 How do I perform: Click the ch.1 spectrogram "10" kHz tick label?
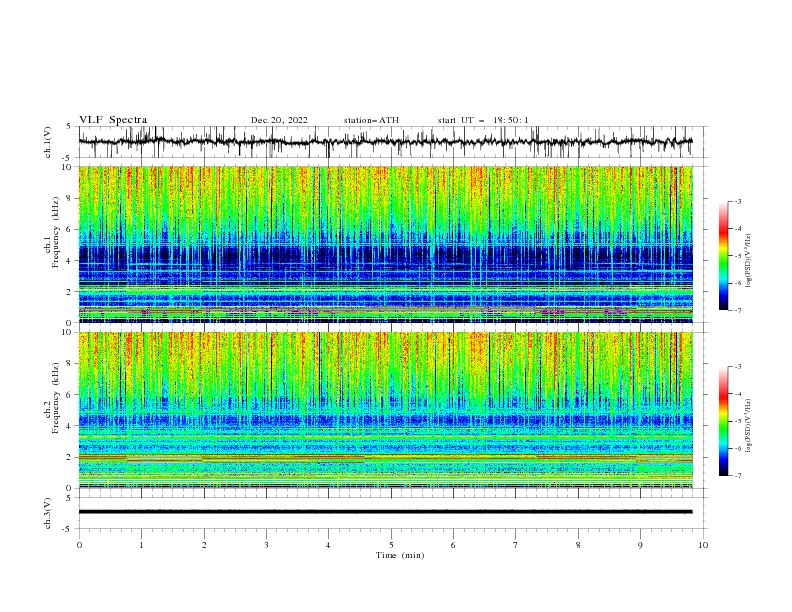point(68,167)
